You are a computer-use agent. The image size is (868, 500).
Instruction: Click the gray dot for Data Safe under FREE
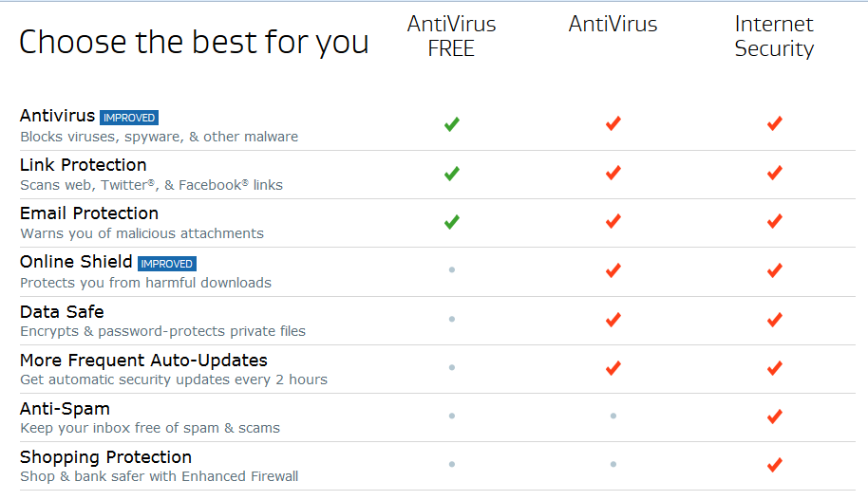pyautogui.click(x=452, y=319)
